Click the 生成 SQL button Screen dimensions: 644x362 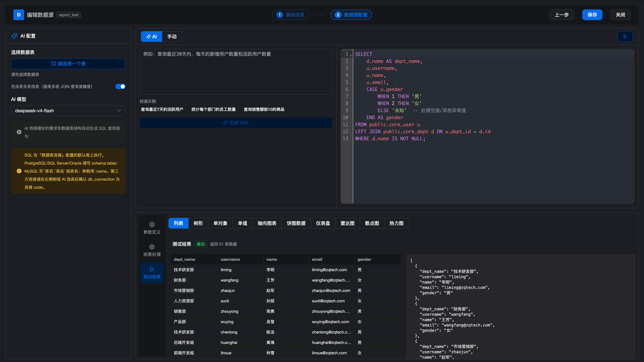pyautogui.click(x=236, y=123)
